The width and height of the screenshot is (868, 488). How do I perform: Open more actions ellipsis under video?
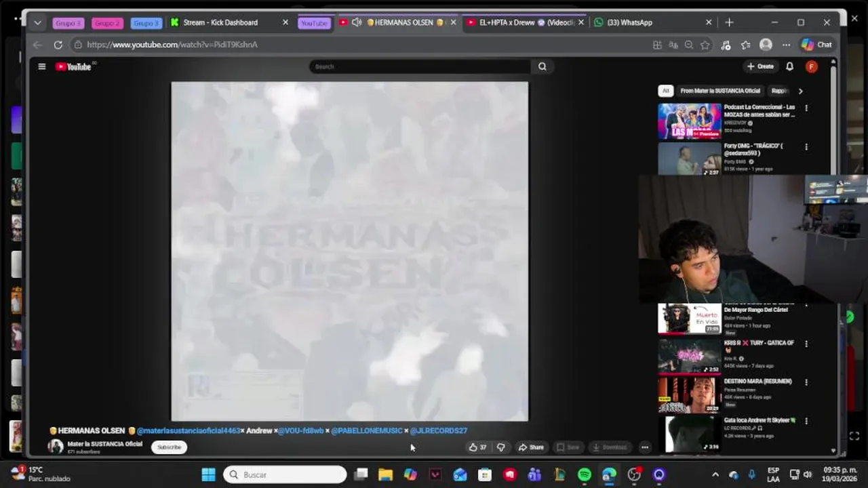point(645,447)
